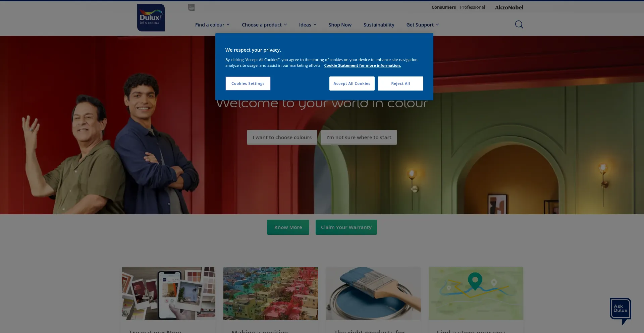Screen dimensions: 644x333
Task: Open the phone app photo collage thumbnail
Action: click(169, 293)
